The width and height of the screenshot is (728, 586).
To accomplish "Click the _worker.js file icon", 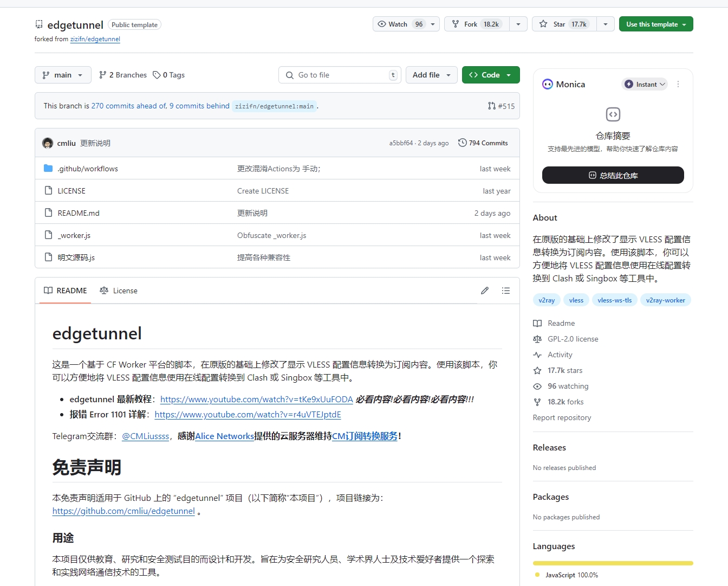I will (x=48, y=235).
